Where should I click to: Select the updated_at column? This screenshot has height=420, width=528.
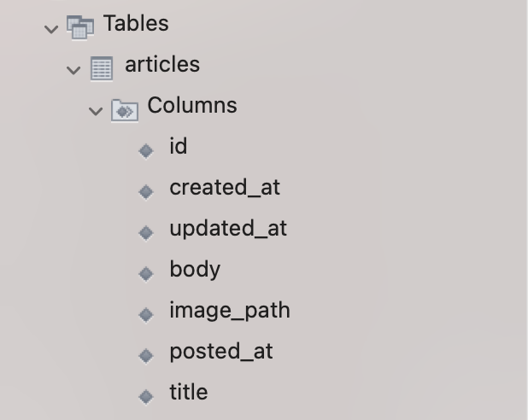(x=228, y=230)
